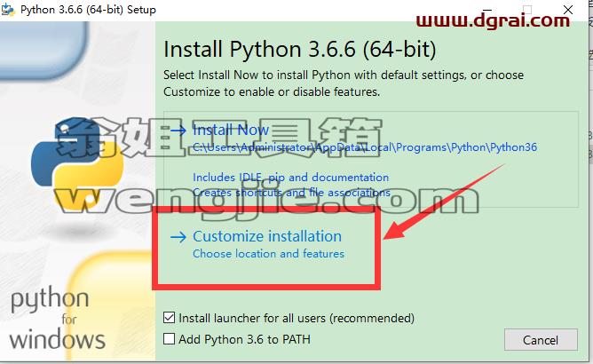Click the Cancel button
Image resolution: width=593 pixels, height=364 pixels.
point(541,340)
